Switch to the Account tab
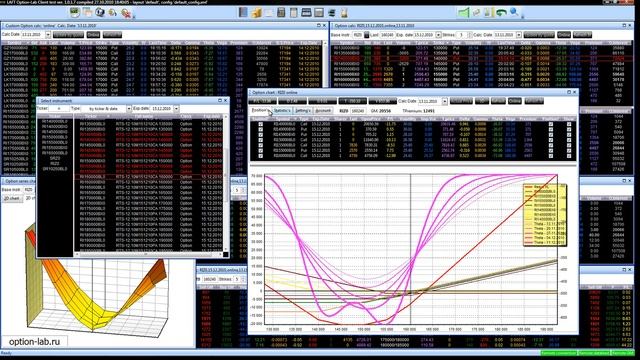Viewport: 640px width, 360px height. pyautogui.click(x=323, y=111)
